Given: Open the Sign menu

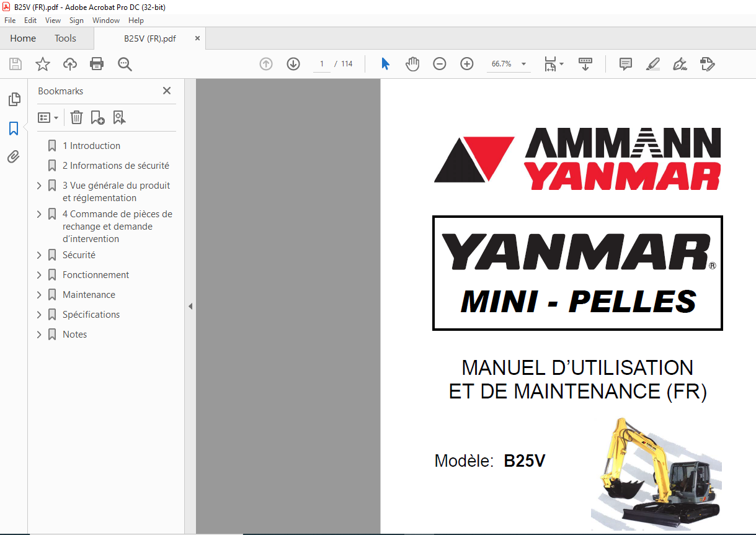Looking at the screenshot, I should (x=76, y=20).
